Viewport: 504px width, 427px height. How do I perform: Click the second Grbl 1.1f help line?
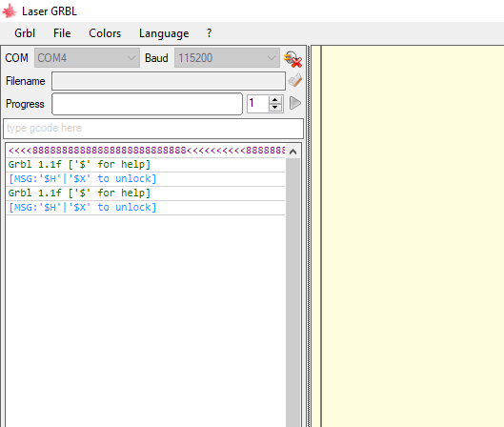145,193
